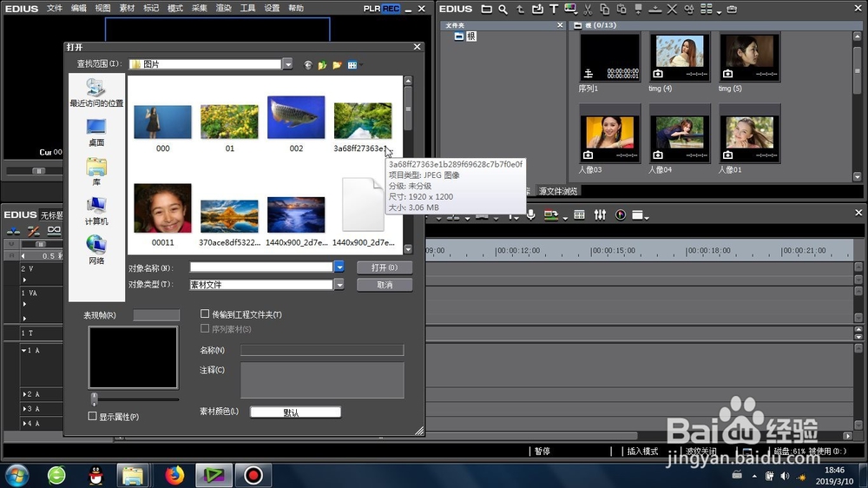Select Recent Places in dialog sidebar
868x488 pixels.
[x=96, y=93]
